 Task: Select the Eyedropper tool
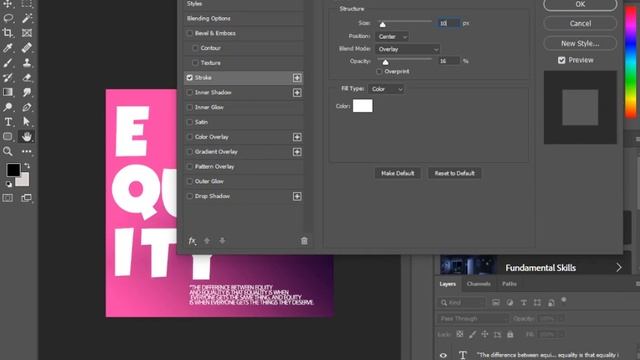[x=8, y=48]
